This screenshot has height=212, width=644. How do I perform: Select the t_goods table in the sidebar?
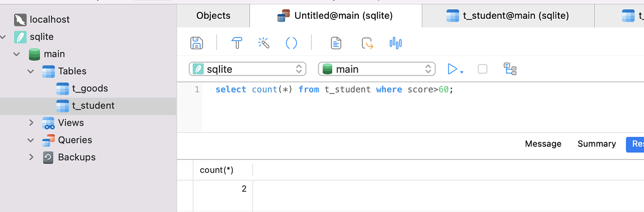click(90, 88)
